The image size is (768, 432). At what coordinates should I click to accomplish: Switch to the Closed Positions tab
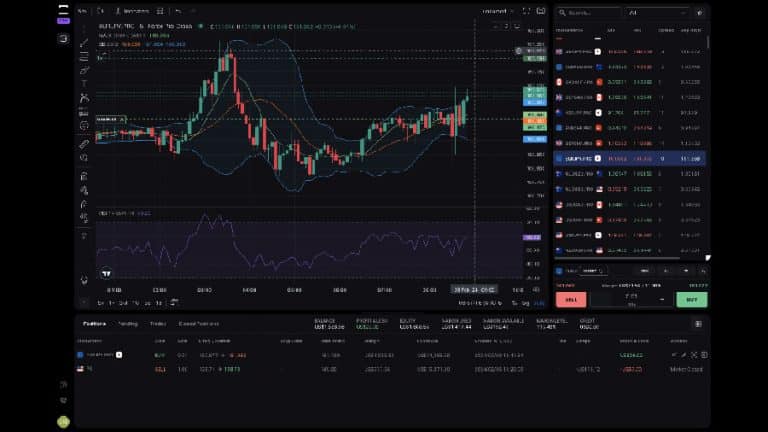click(x=198, y=324)
